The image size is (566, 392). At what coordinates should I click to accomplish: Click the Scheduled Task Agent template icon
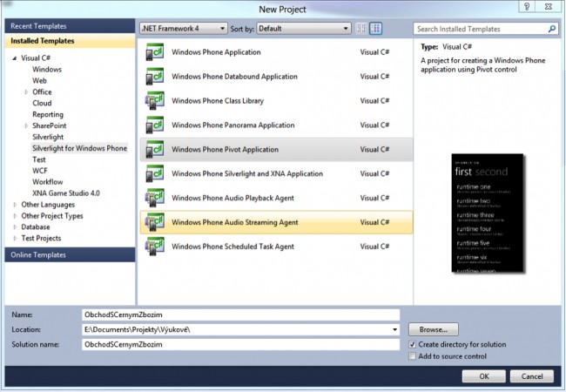155,247
